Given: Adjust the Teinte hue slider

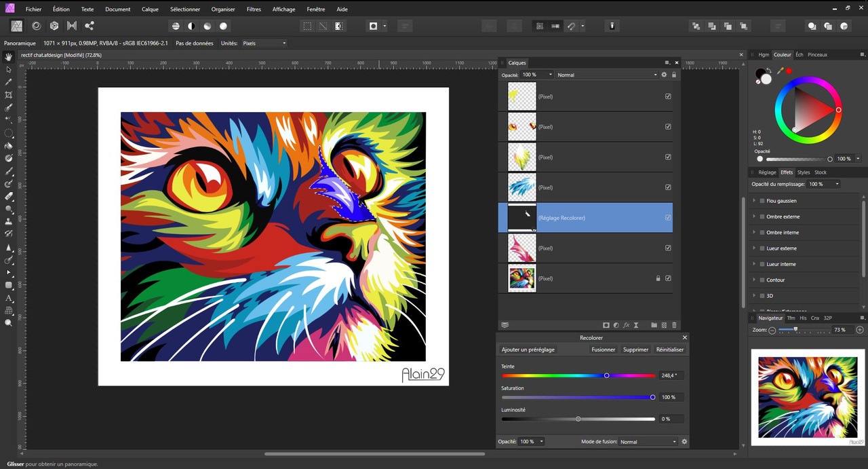Looking at the screenshot, I should point(578,375).
